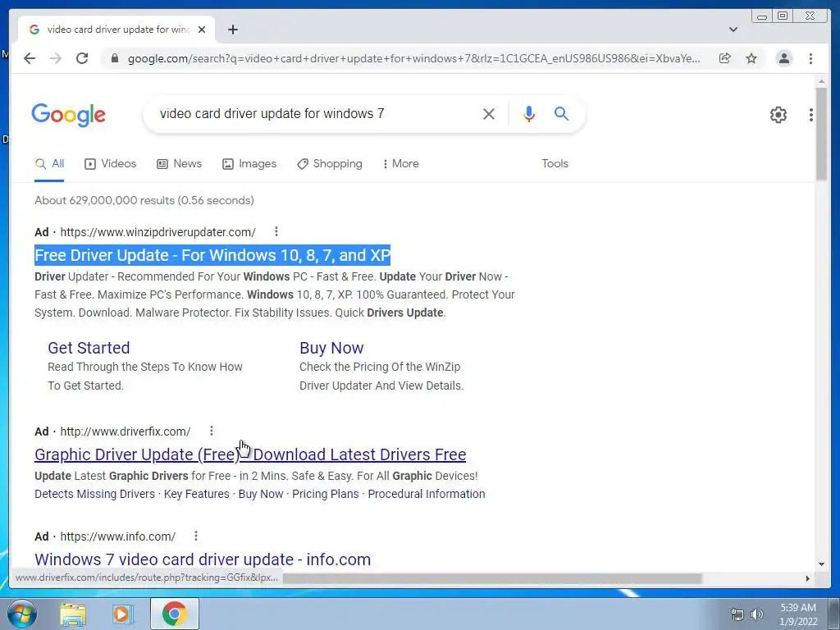Image resolution: width=840 pixels, height=630 pixels.
Task: Open the Get Started sitelink
Action: (x=89, y=348)
